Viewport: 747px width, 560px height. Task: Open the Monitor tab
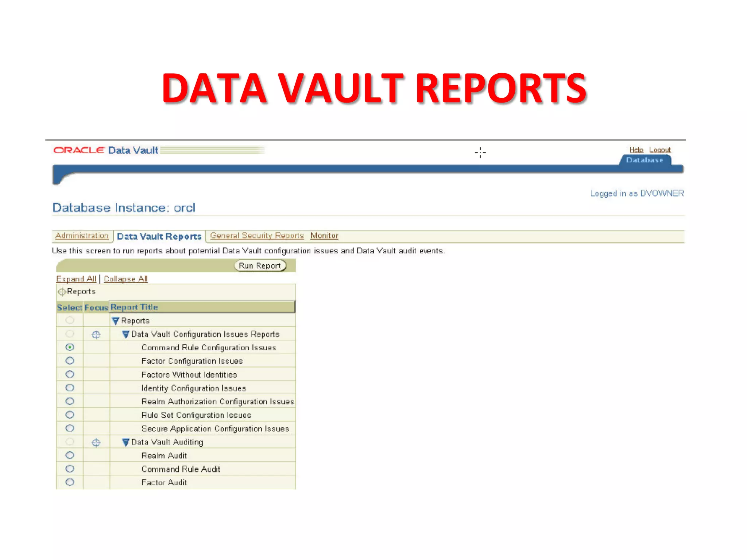(x=324, y=236)
